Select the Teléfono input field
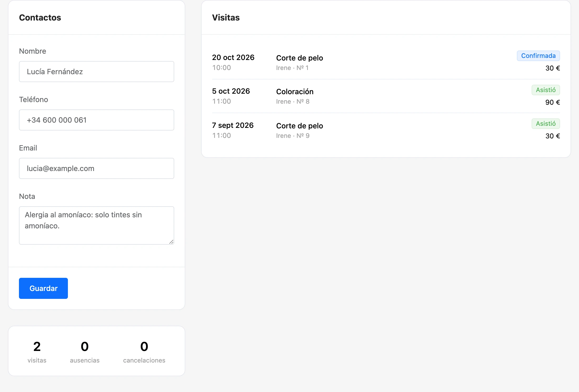 click(x=97, y=120)
